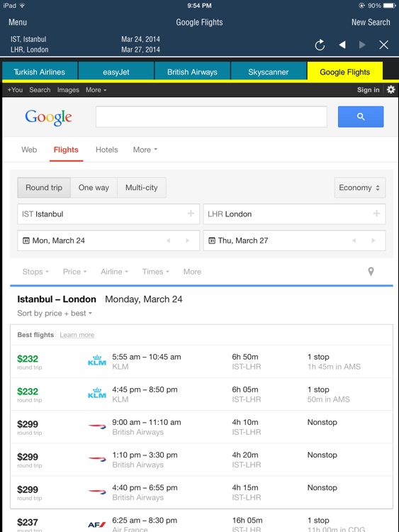Add another origin with the plus in Istanbul field

[x=191, y=214]
